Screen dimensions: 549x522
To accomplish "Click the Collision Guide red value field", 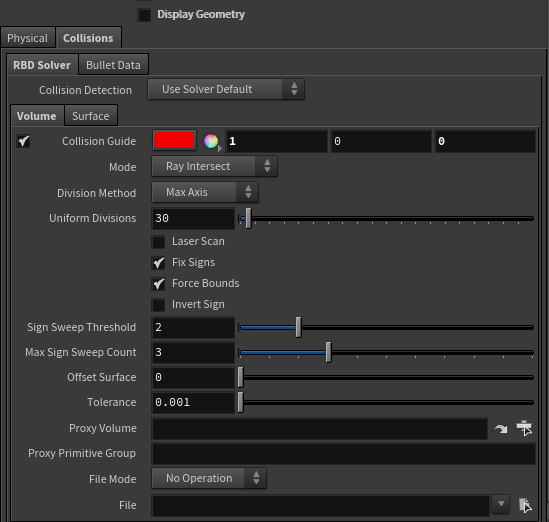I will [x=277, y=141].
